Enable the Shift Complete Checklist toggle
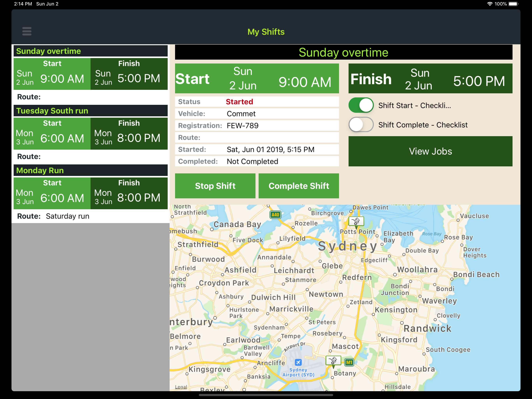532x399 pixels. [x=361, y=125]
